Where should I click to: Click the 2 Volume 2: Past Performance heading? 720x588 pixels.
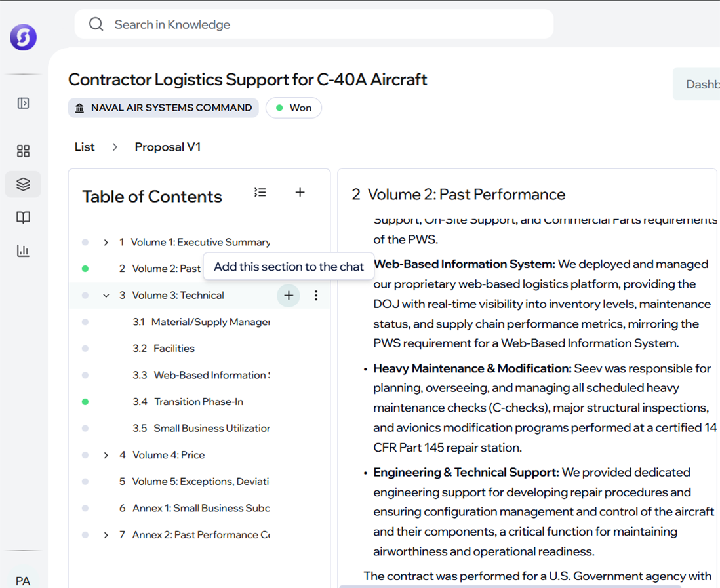458,194
